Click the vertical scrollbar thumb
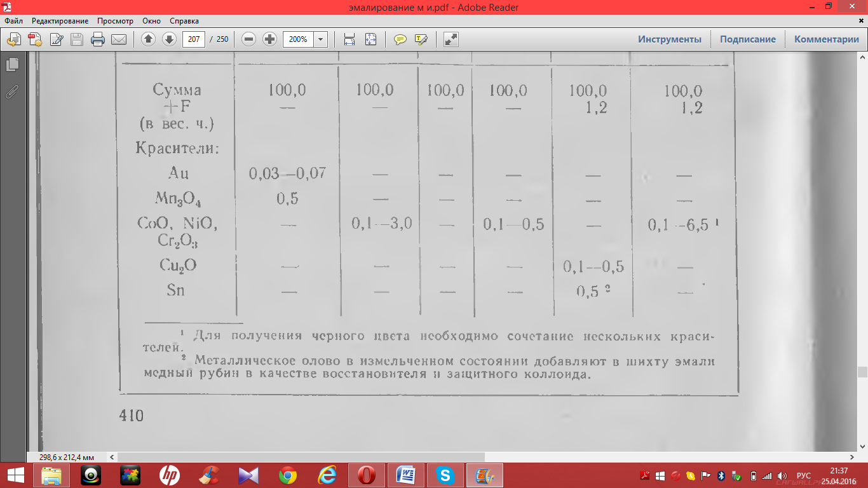 coord(862,372)
